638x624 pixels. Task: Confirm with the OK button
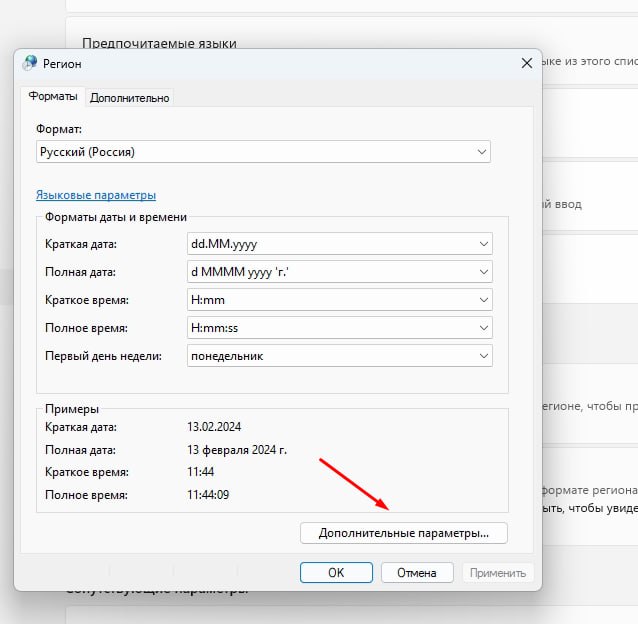click(336, 573)
